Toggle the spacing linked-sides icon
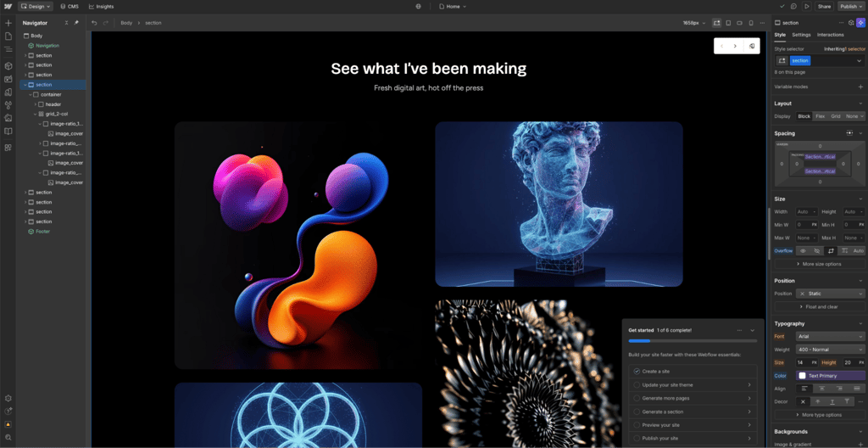 [x=849, y=133]
